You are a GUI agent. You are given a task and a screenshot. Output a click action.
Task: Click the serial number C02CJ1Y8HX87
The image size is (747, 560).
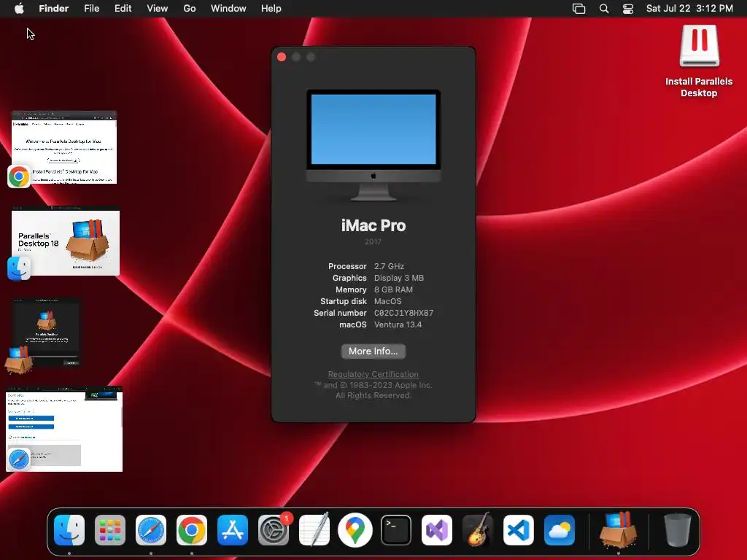[x=403, y=314]
